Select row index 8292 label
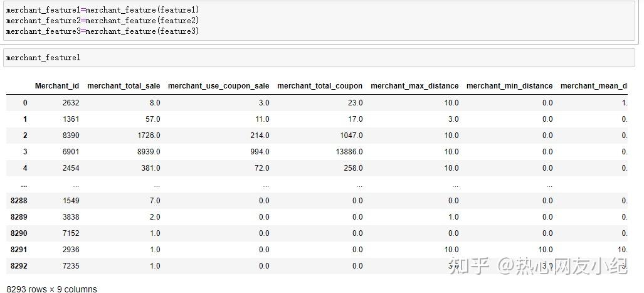Image resolution: width=644 pixels, height=293 pixels. click(x=19, y=266)
